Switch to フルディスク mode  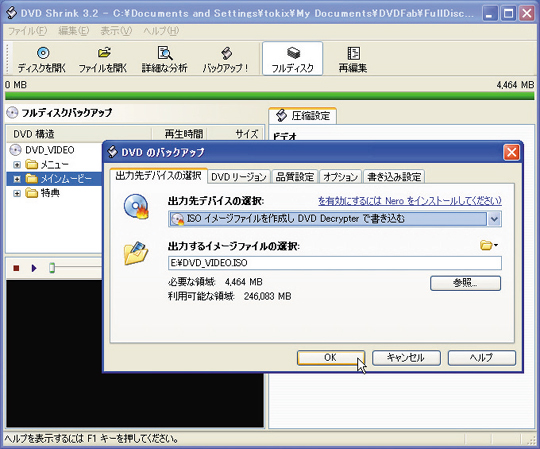(x=293, y=59)
